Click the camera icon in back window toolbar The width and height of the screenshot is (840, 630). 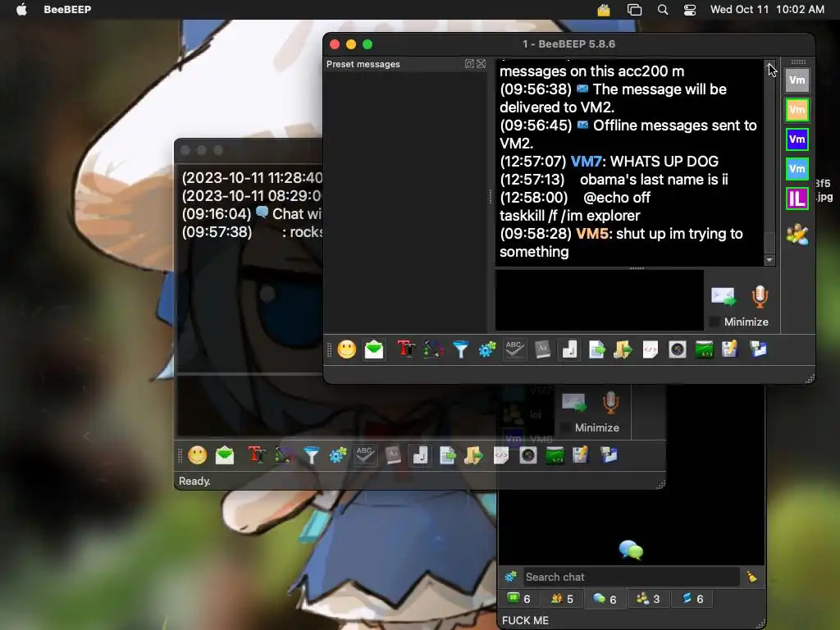pyautogui.click(x=527, y=455)
